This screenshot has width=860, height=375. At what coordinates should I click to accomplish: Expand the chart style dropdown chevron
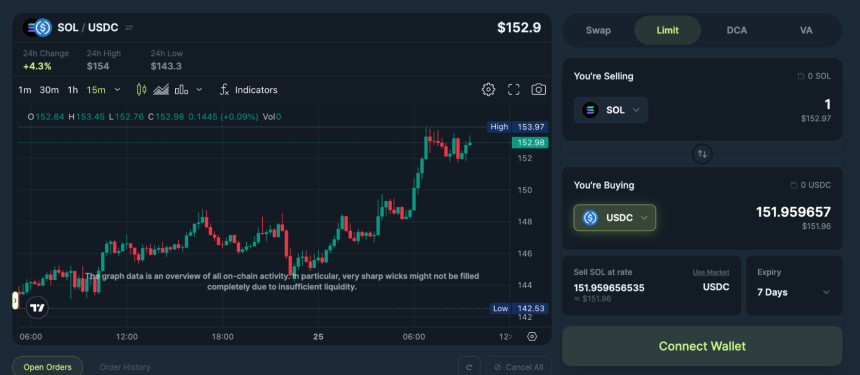point(199,89)
